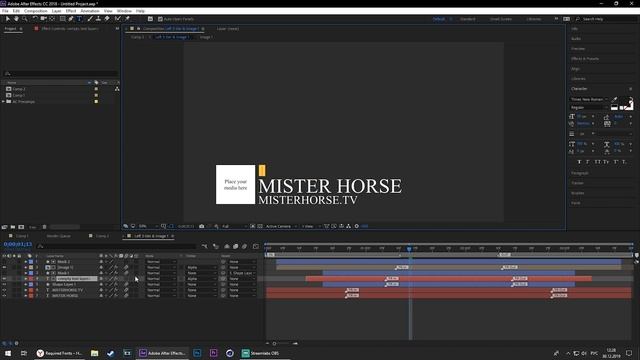Open the Animation menu
The width and height of the screenshot is (640, 360).
tap(90, 11)
